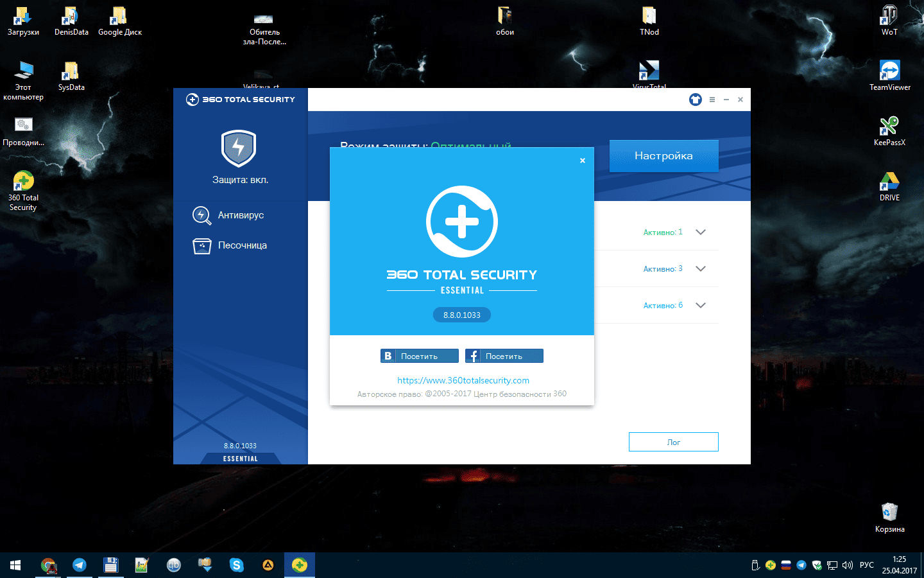Switch to Telegram in the taskbar
Screen dimensions: 924x578
(79, 565)
